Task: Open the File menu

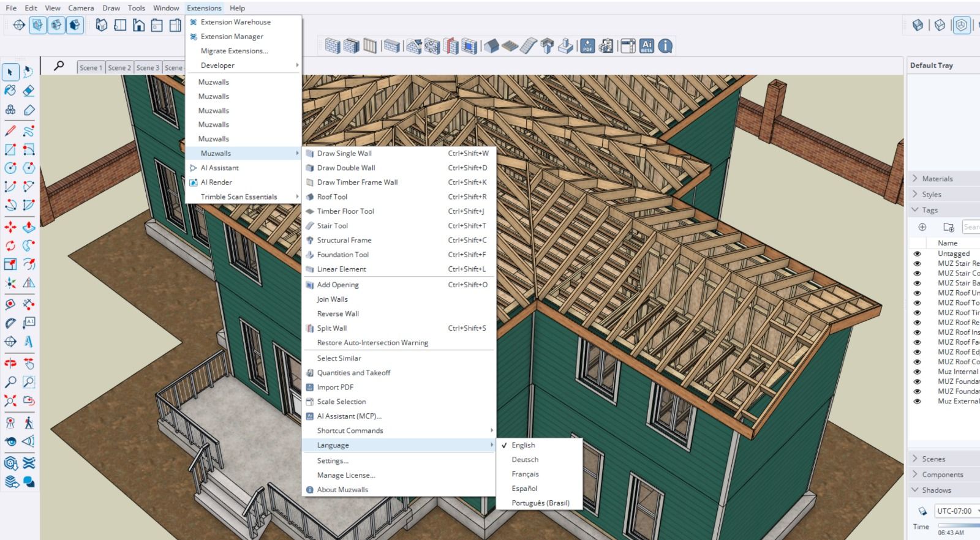Action: click(11, 8)
